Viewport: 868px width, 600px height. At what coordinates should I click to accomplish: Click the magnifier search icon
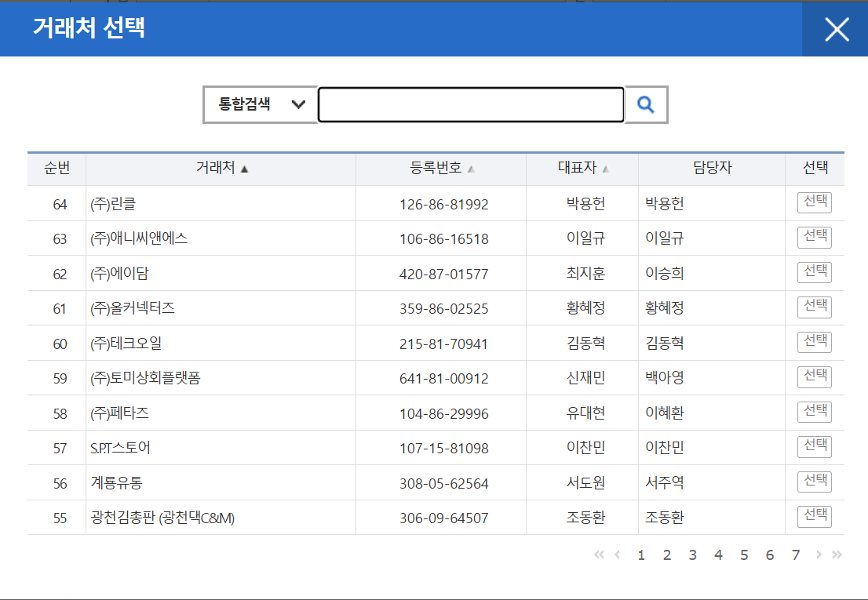(645, 104)
